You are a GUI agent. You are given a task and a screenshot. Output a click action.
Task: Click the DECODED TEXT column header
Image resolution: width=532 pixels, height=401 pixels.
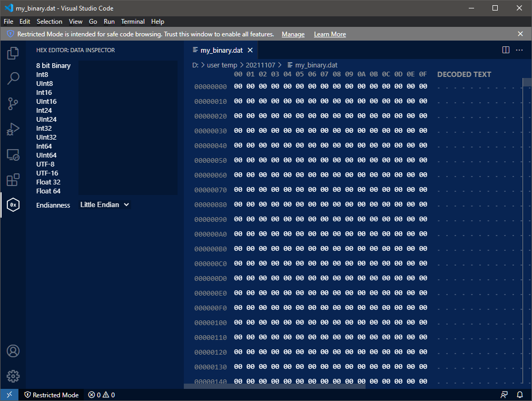click(464, 74)
